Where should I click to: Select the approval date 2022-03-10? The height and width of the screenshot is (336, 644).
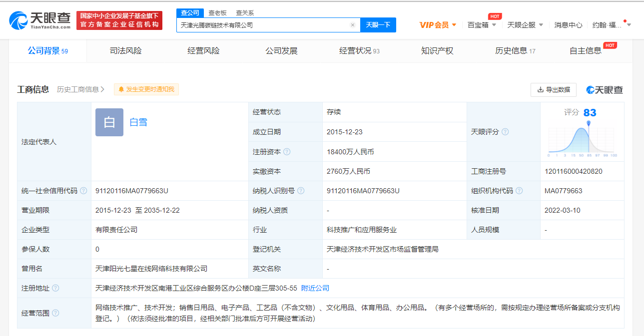(x=563, y=210)
